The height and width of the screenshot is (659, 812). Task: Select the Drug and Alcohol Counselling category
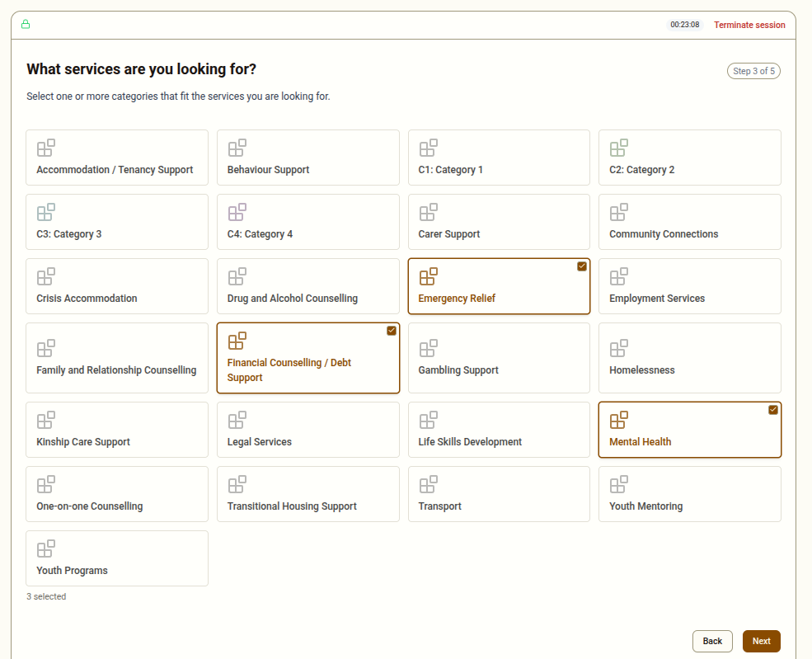[307, 286]
